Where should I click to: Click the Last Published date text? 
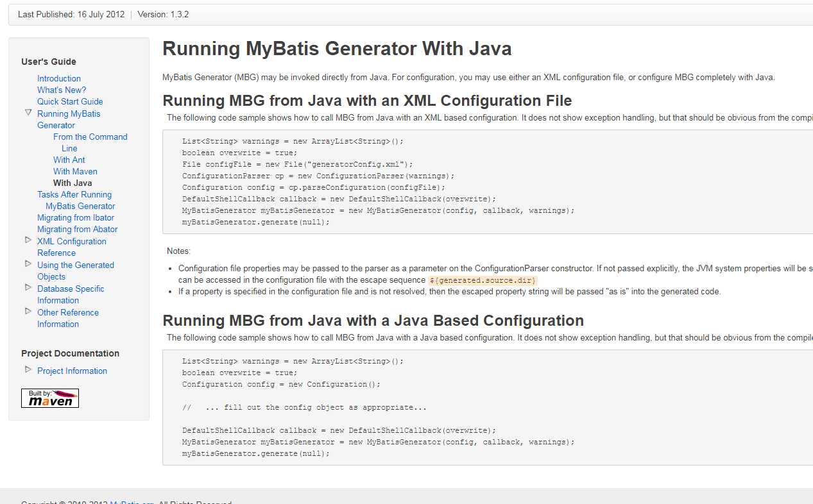point(71,14)
